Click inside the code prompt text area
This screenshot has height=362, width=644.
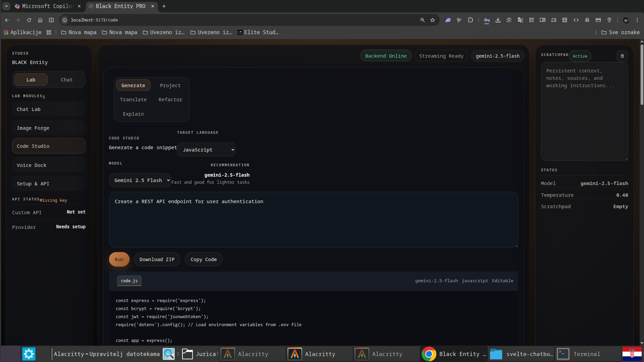click(313, 219)
